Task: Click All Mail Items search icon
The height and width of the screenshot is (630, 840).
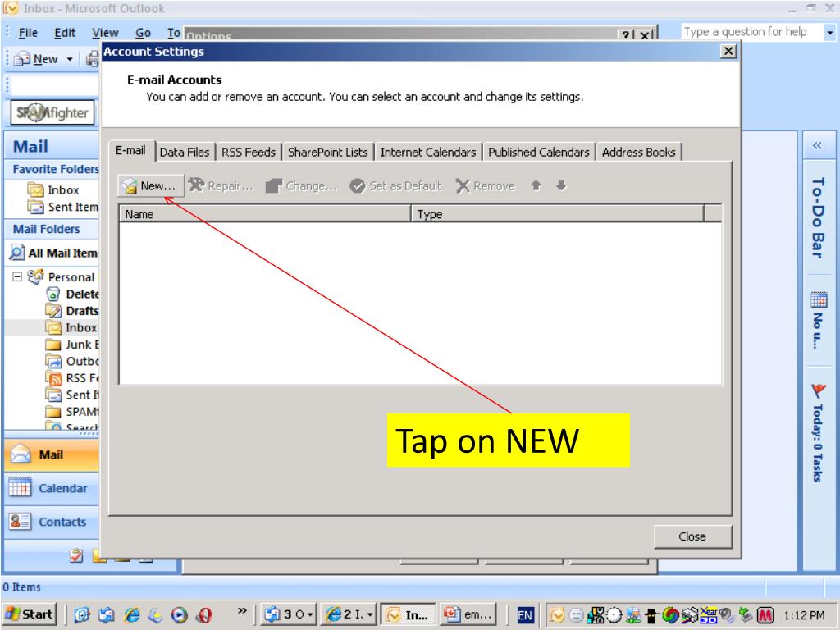Action: [17, 253]
